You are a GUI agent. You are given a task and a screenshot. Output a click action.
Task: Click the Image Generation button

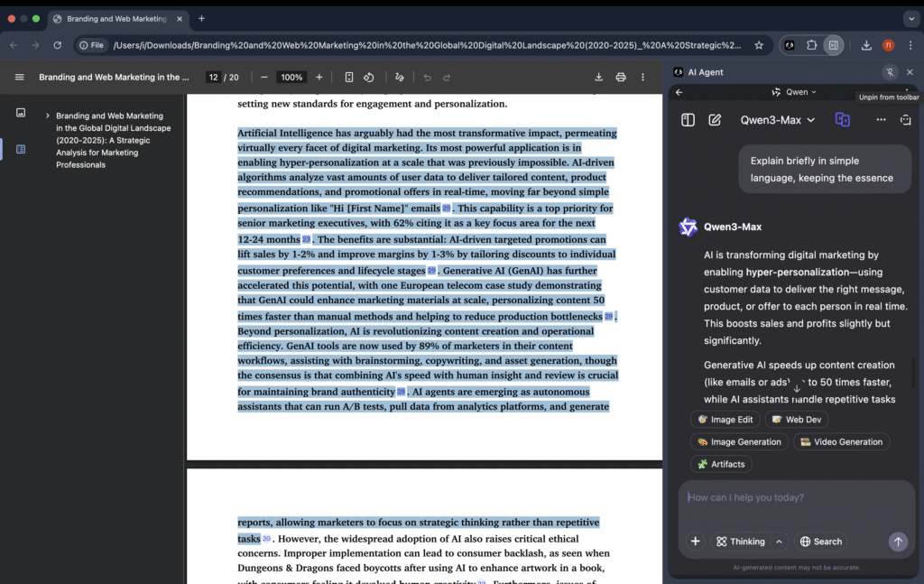coord(739,442)
